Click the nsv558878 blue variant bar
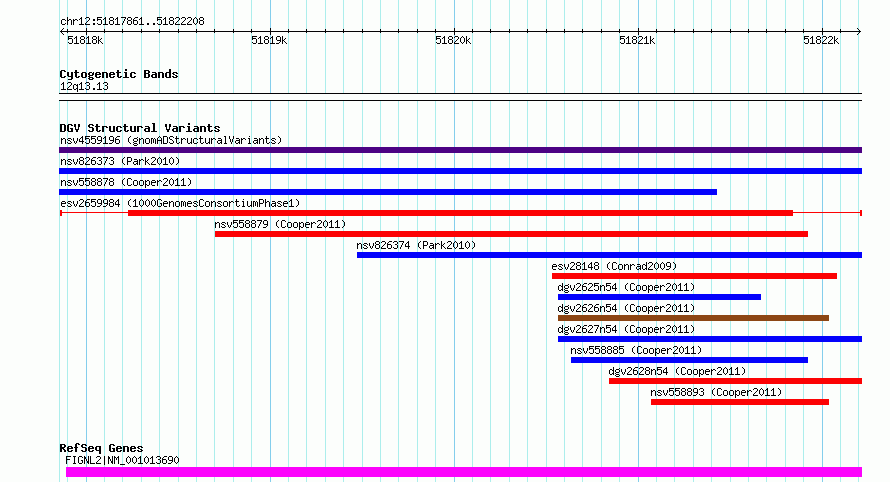 388,192
